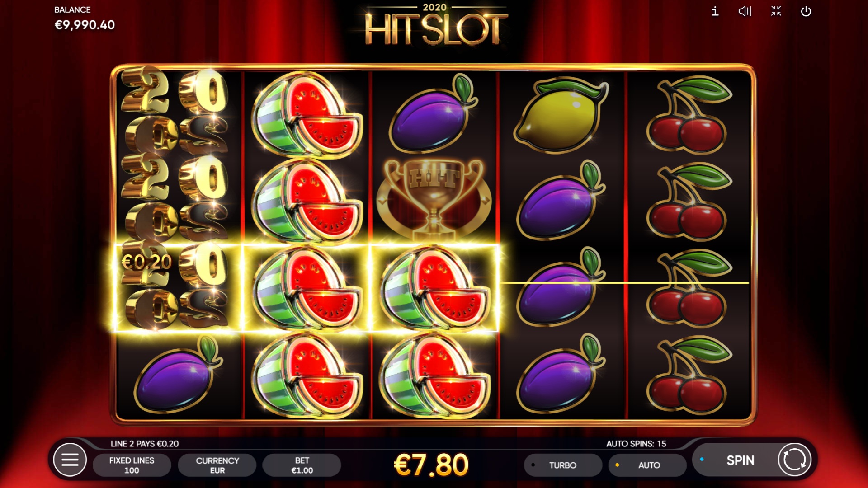
Task: Click the HIT trophy symbol
Action: pos(434,199)
